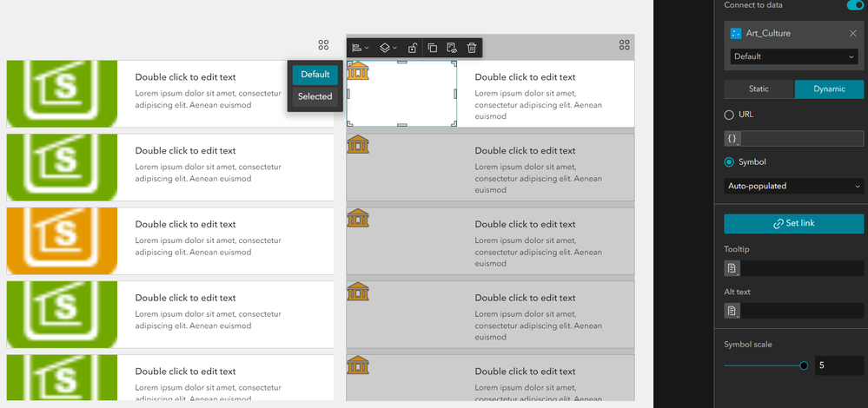Image resolution: width=868 pixels, height=408 pixels.
Task: Choose the Default state option
Action: (315, 75)
